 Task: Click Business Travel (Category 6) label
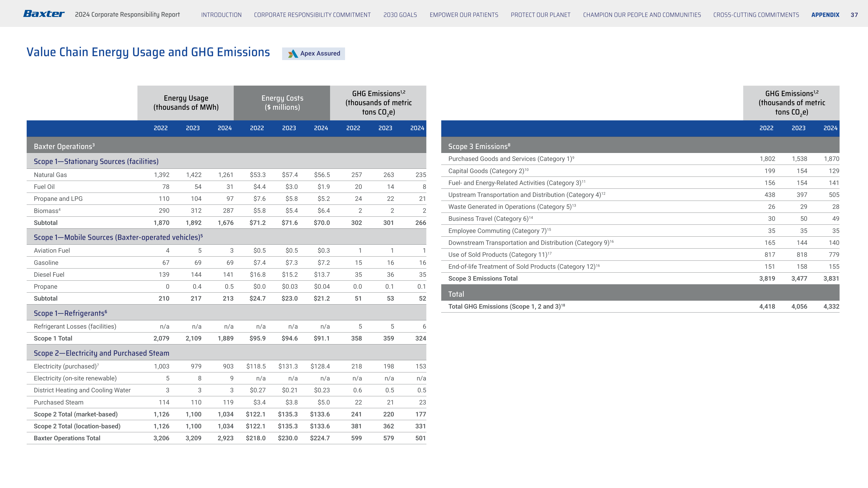[490, 219]
